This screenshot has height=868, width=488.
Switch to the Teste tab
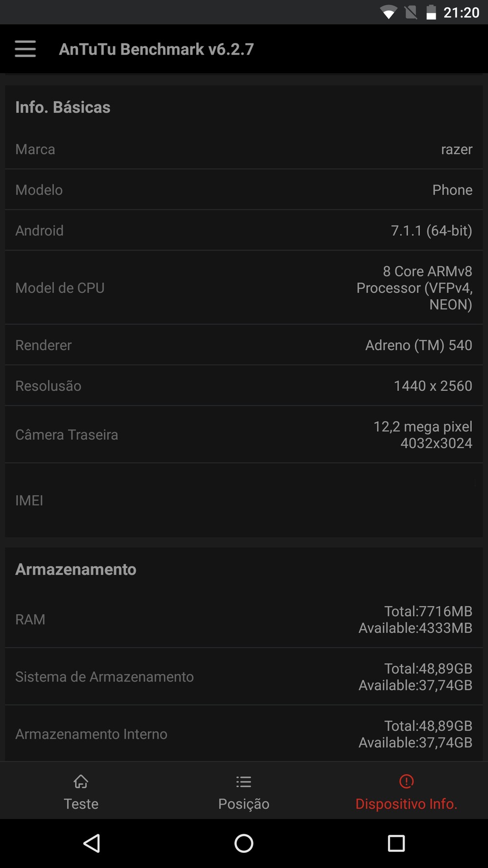click(x=81, y=804)
